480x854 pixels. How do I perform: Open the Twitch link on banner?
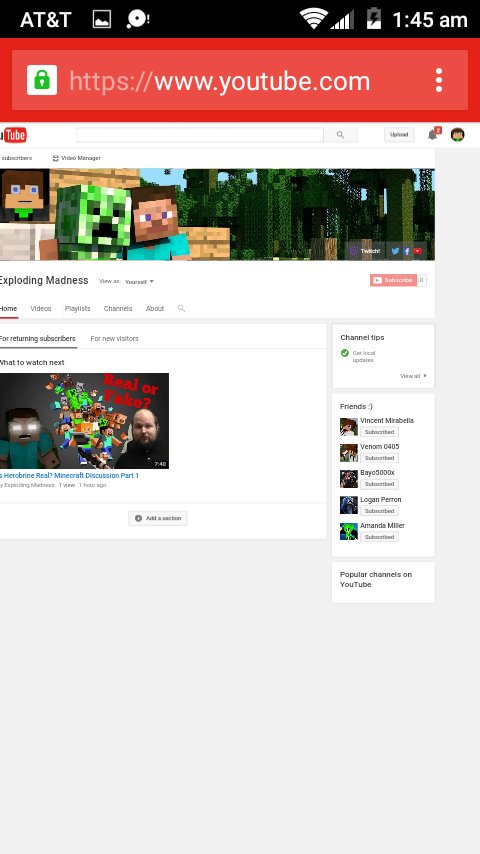point(365,251)
